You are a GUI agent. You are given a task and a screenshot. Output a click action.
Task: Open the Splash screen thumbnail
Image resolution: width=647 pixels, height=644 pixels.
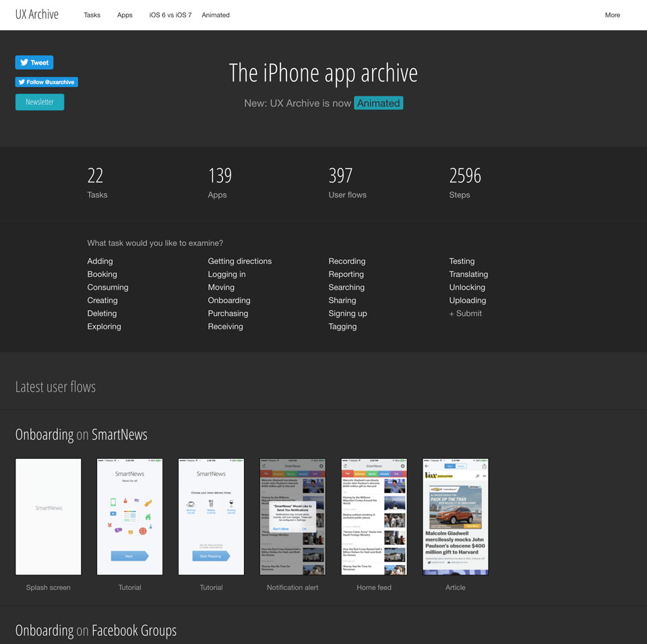[x=49, y=517]
